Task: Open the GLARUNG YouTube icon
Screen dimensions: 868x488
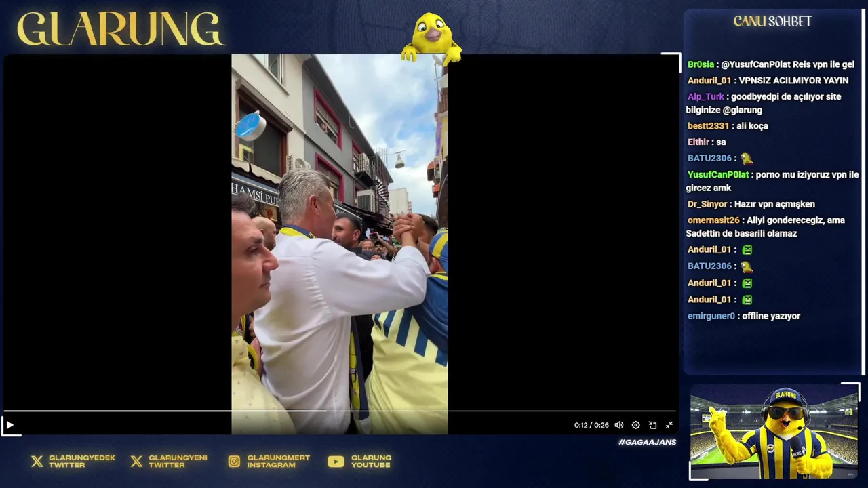Action: point(336,462)
